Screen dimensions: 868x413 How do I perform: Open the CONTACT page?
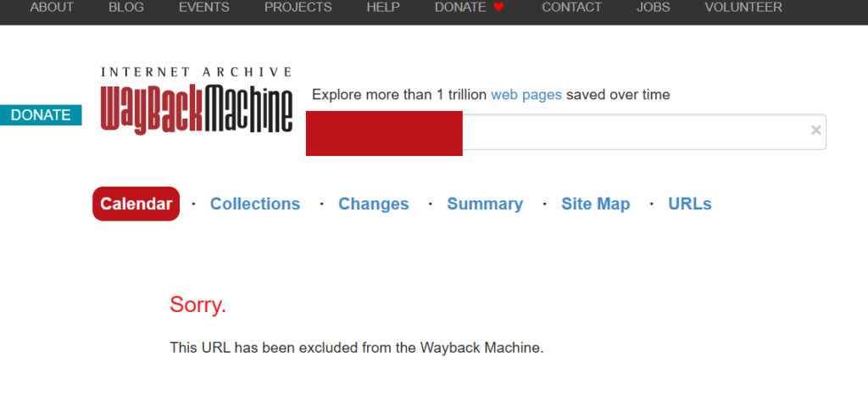(571, 7)
